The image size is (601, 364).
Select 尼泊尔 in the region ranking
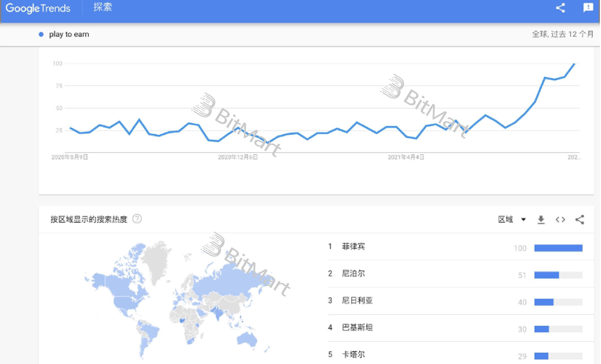pyautogui.click(x=353, y=274)
